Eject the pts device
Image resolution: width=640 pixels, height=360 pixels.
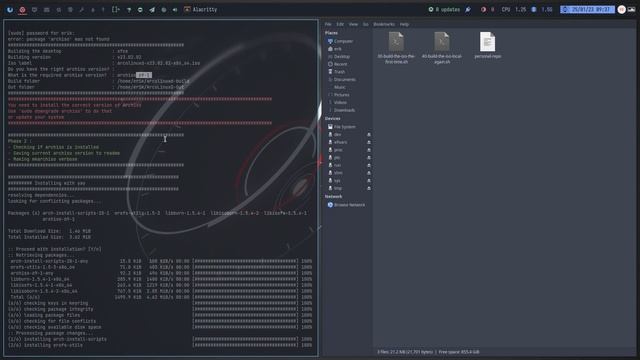tap(369, 158)
